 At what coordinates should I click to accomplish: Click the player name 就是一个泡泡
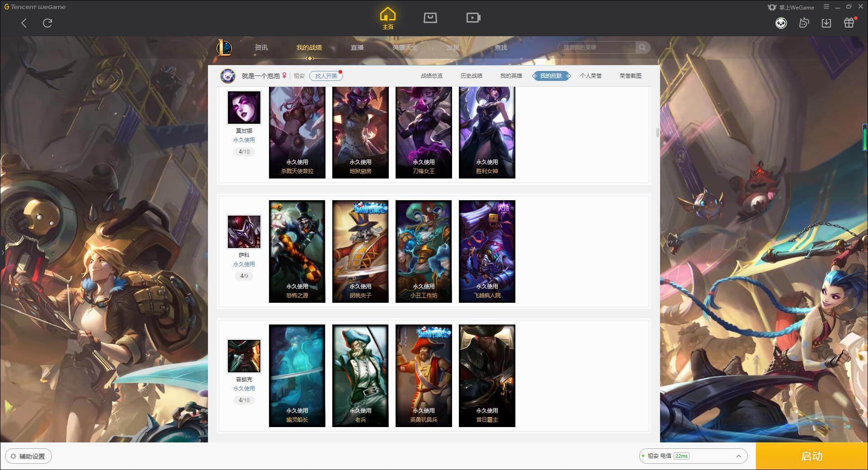coord(261,76)
